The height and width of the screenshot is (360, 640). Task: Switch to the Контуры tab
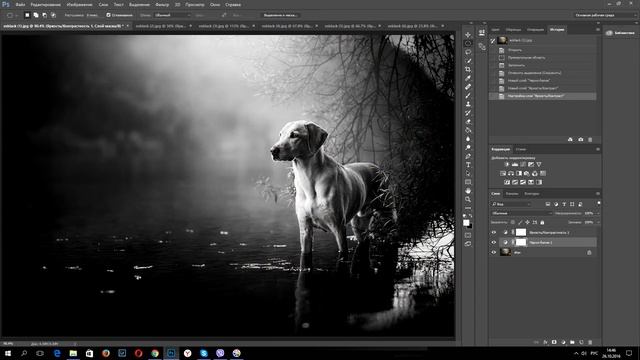point(532,193)
